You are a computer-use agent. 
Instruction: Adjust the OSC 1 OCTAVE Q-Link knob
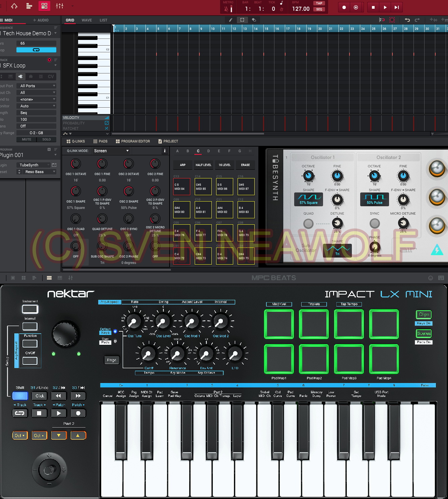point(76,164)
